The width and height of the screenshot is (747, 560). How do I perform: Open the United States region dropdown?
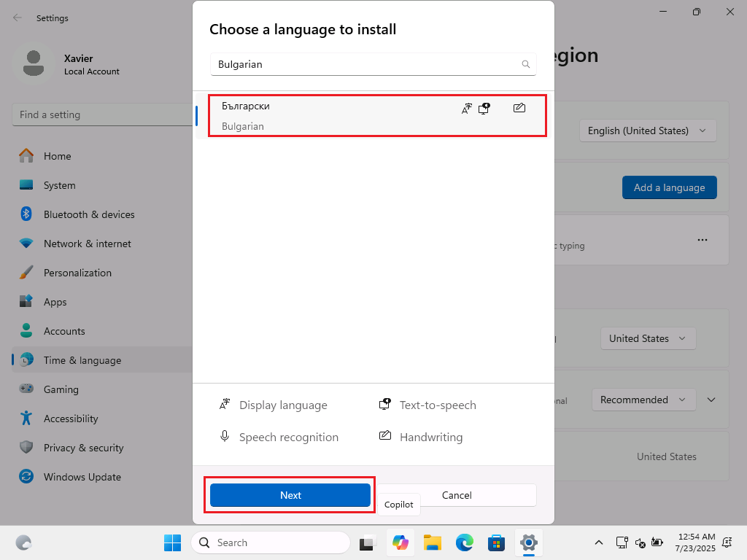point(648,338)
